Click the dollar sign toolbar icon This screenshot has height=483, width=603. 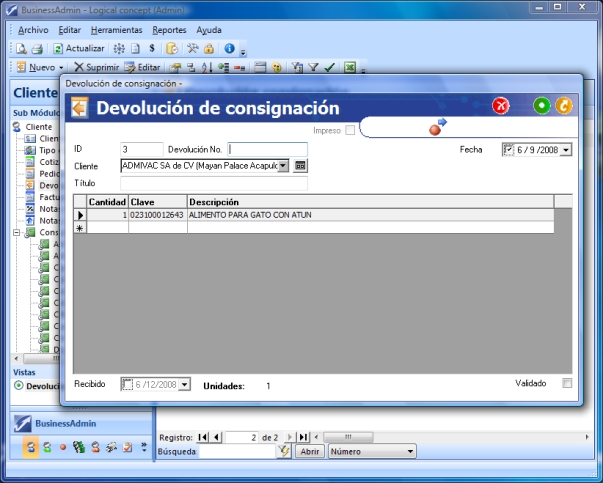[151, 48]
